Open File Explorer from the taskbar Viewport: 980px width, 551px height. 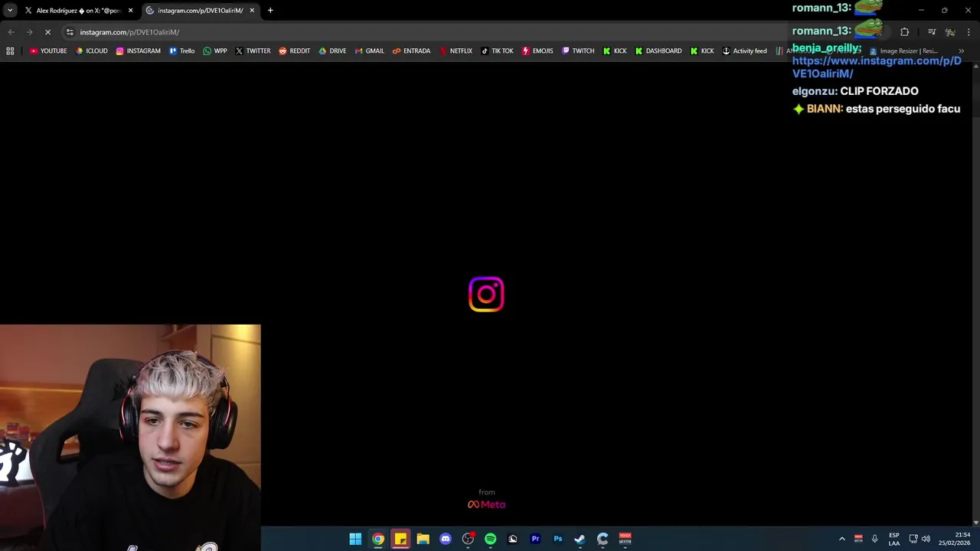pyautogui.click(x=423, y=539)
